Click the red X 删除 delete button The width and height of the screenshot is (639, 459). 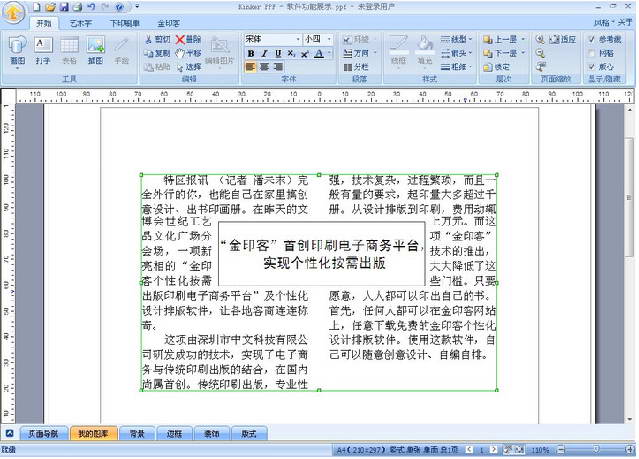pyautogui.click(x=188, y=39)
